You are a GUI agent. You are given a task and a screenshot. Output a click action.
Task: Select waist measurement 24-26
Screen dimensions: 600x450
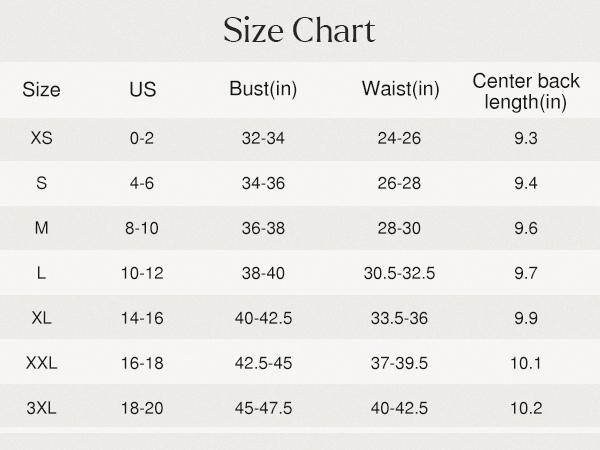tap(400, 138)
